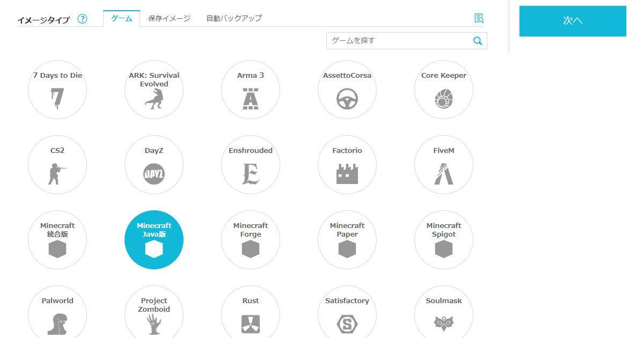Select the Rust game image
644x338 pixels.
[x=251, y=312]
